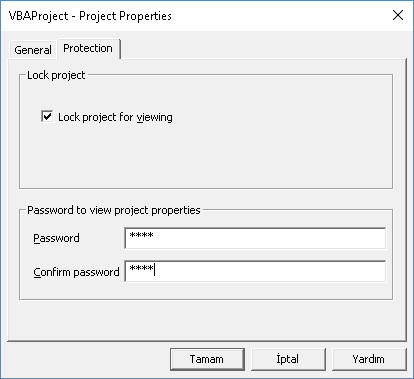
Task: Click 'Password to view project properties' group caption
Action: click(x=114, y=210)
